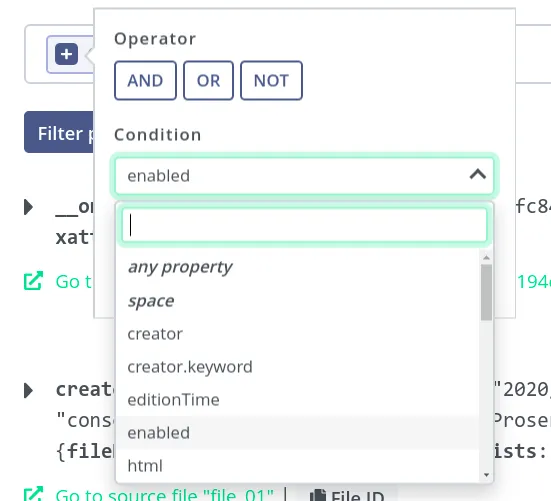551x501 pixels.
Task: Collapse the Condition dropdown showing enabled
Action: [x=304, y=175]
